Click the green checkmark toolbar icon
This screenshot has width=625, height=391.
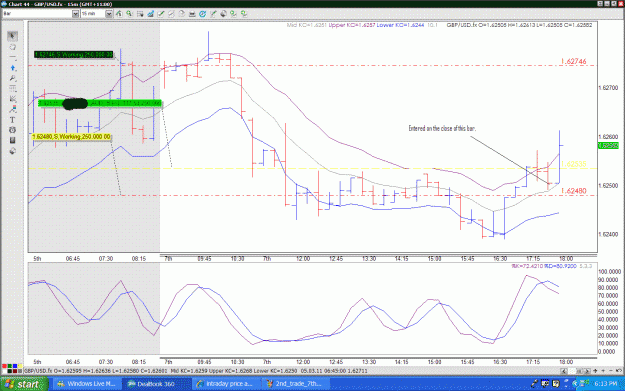(161, 14)
